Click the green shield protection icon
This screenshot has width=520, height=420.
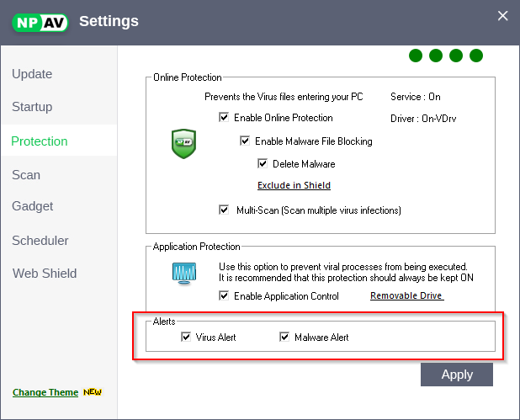click(x=183, y=144)
